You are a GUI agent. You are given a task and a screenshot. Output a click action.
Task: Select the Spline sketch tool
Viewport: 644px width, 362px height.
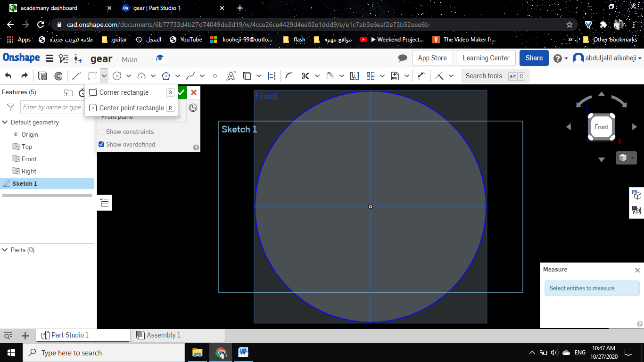click(x=190, y=76)
